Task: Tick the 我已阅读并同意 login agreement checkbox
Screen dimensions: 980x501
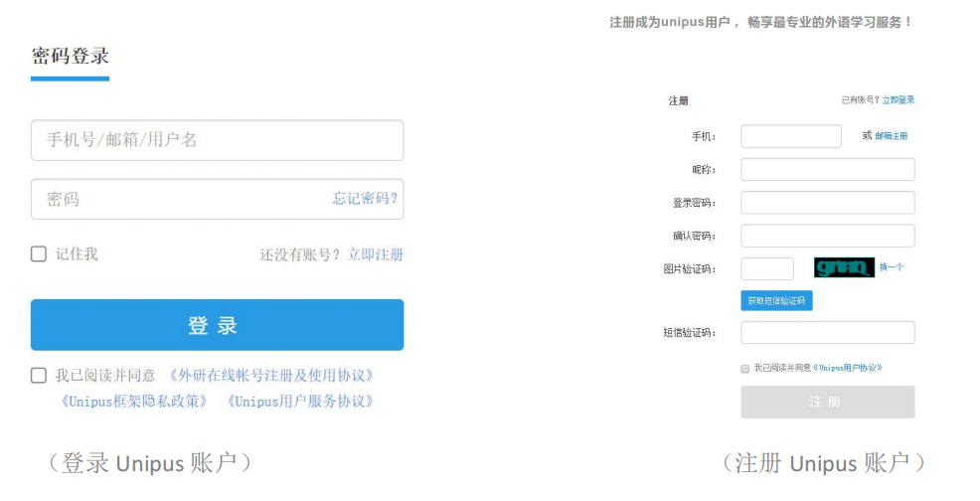Action: pos(39,376)
